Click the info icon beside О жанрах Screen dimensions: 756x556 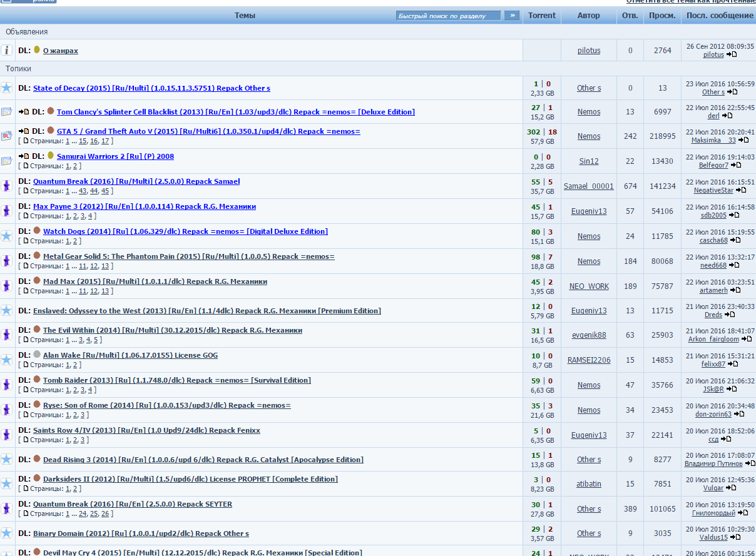(x=6, y=50)
